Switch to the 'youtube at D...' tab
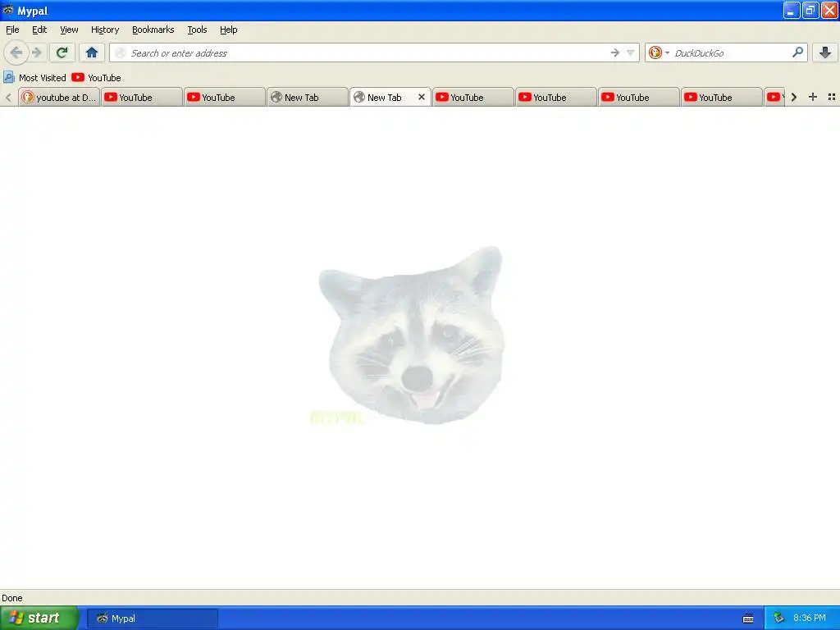 tap(59, 97)
